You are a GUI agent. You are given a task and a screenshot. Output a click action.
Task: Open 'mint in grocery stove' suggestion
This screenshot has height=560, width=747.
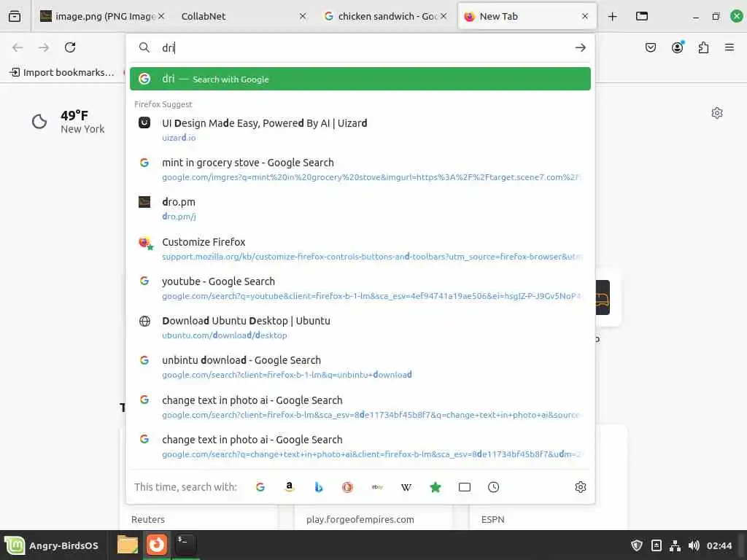360,169
